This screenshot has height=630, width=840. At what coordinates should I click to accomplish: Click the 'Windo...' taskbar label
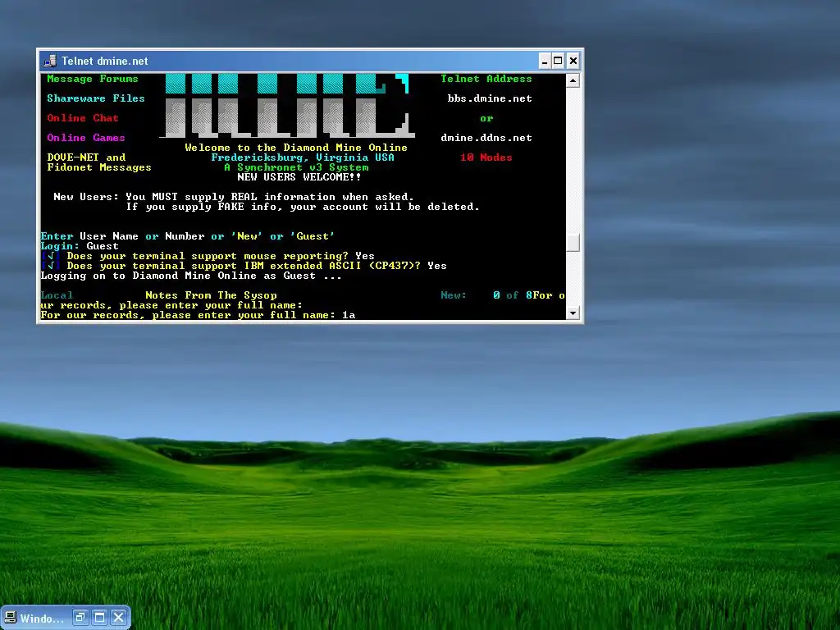pos(42,619)
